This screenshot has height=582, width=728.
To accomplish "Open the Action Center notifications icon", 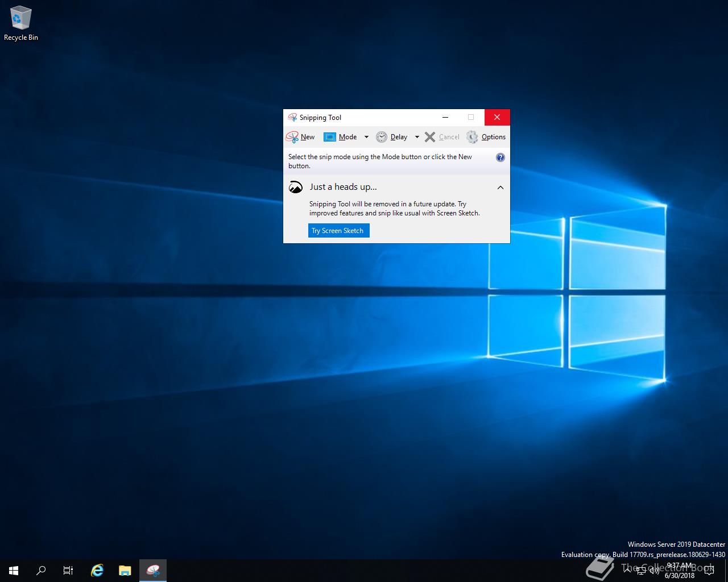I will (709, 570).
